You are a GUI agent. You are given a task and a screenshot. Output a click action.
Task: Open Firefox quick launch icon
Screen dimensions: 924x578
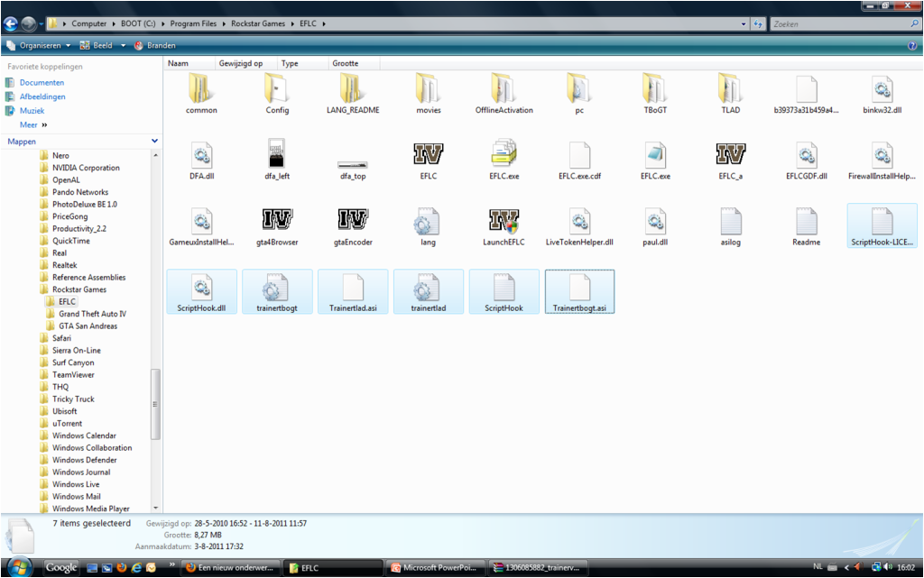point(122,568)
